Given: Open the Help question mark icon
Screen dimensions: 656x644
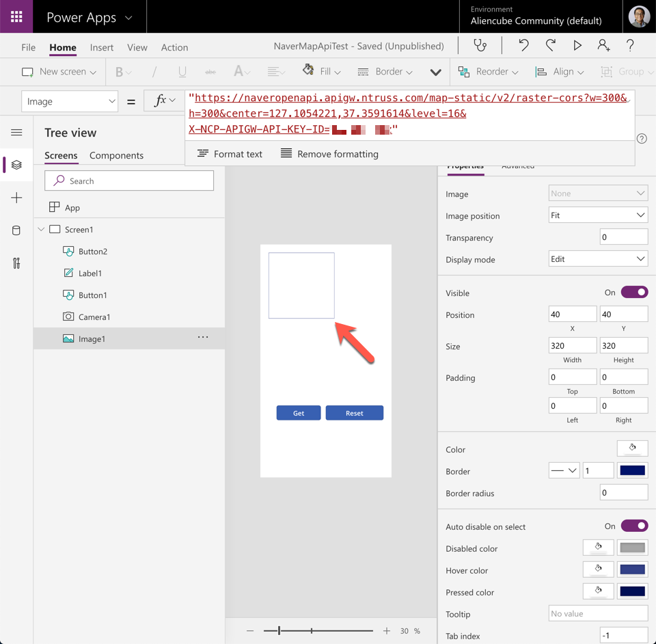Looking at the screenshot, I should (630, 45).
